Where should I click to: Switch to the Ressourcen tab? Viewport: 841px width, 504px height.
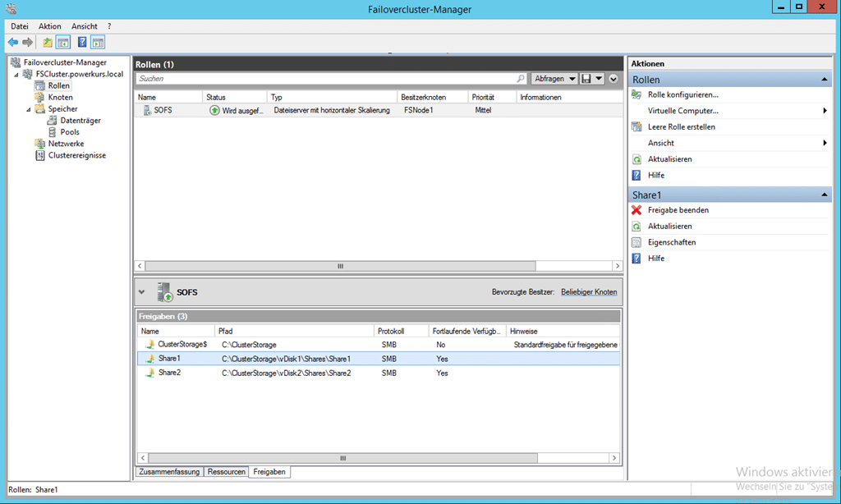click(227, 472)
